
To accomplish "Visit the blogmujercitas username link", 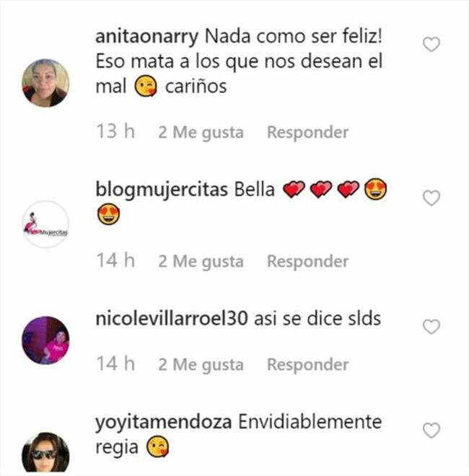I will 162,190.
